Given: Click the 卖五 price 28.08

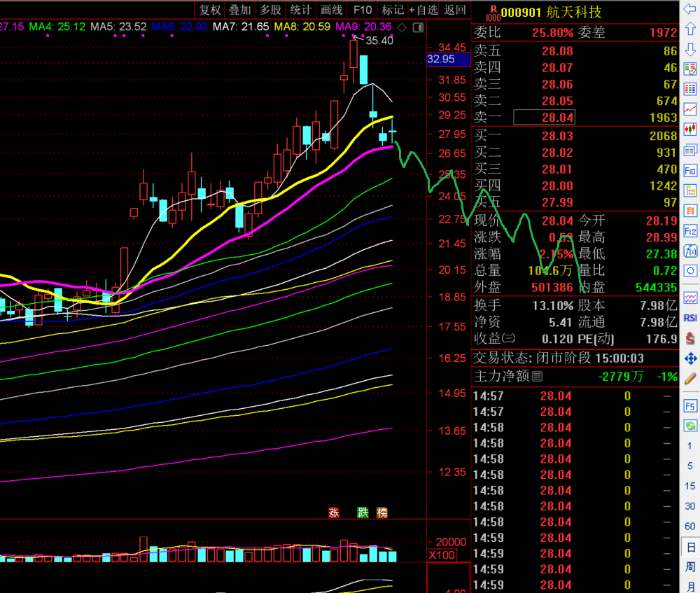Looking at the screenshot, I should [557, 51].
